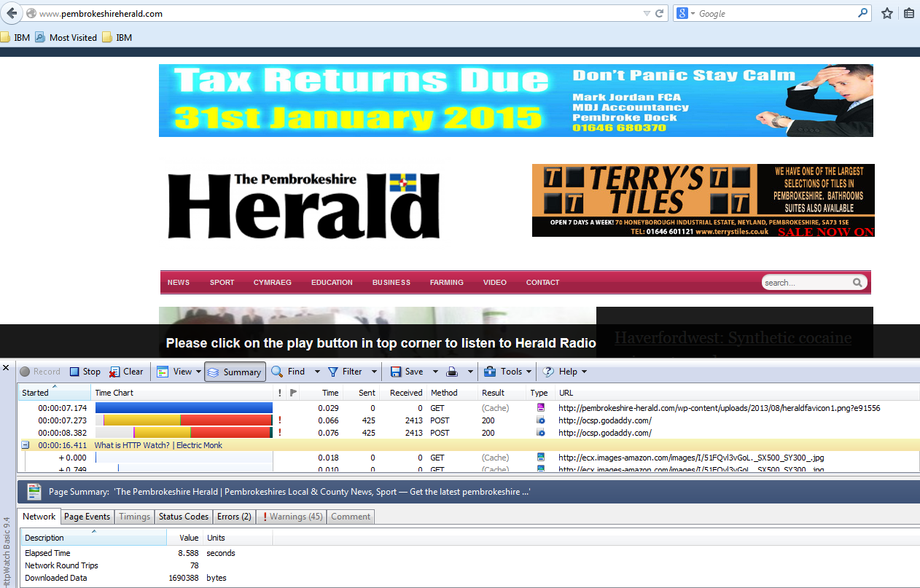920x588 pixels.
Task: Sort by the Method column header
Action: click(453, 393)
